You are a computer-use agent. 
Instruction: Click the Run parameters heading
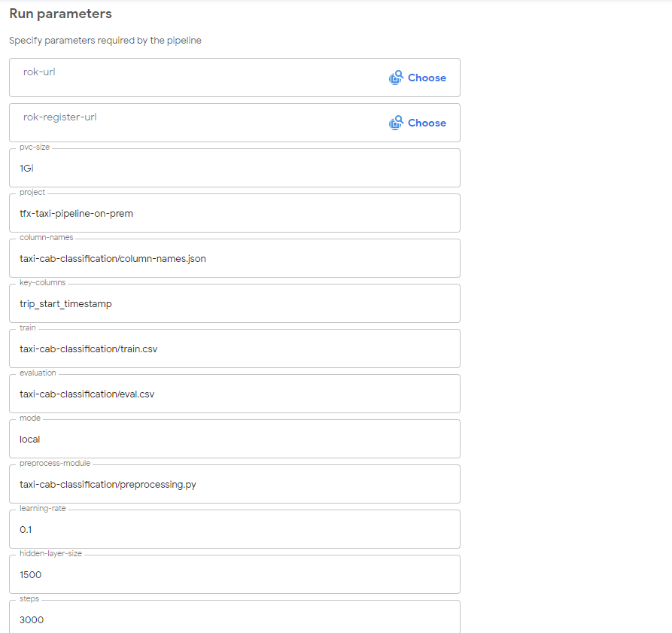(x=60, y=14)
